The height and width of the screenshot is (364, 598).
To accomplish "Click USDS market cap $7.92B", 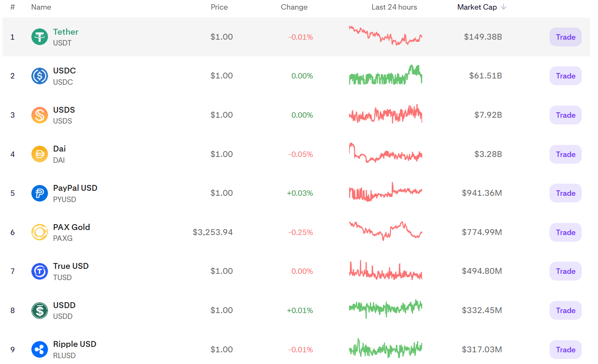I will click(x=488, y=115).
